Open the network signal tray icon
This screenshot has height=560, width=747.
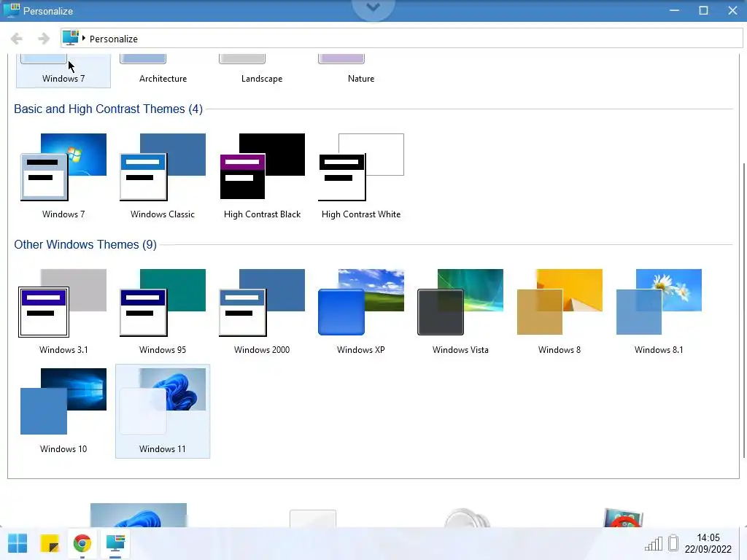coord(653,543)
